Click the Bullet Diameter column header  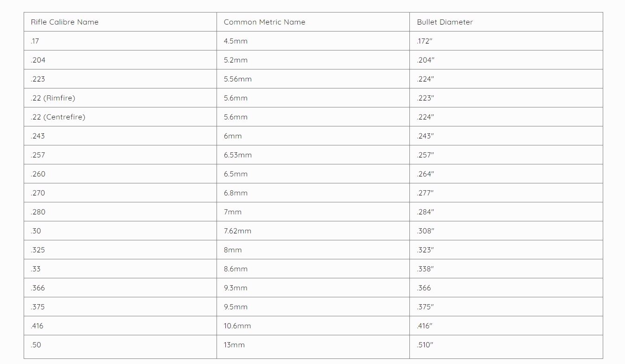[445, 22]
